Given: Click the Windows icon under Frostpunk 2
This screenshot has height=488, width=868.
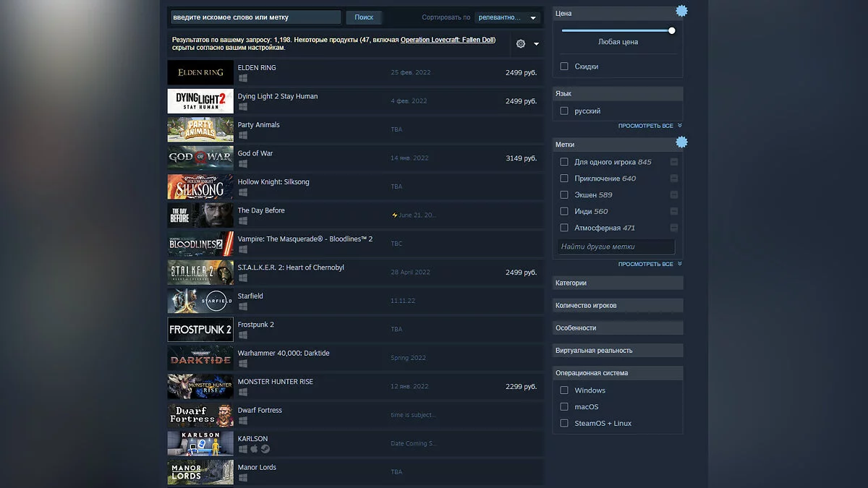Looking at the screenshot, I should pos(243,335).
